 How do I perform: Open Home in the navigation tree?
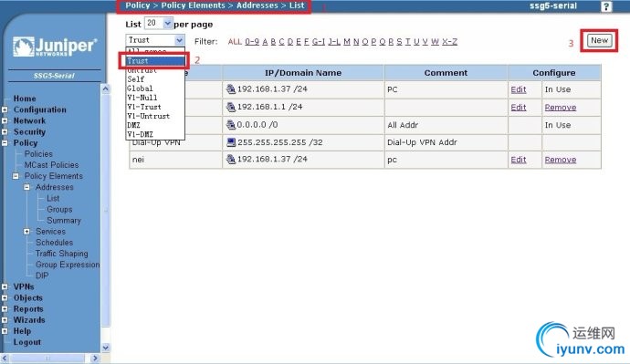25,99
